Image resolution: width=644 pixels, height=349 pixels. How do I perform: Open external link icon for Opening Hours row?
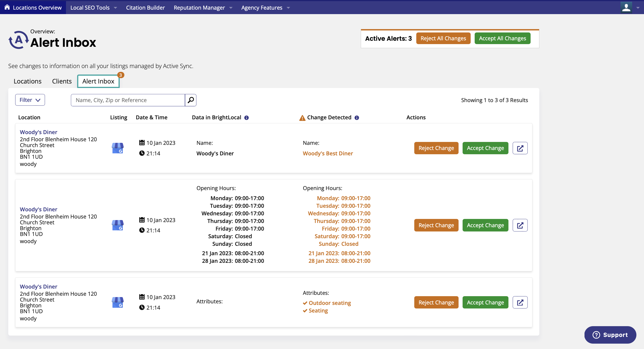[x=520, y=225]
